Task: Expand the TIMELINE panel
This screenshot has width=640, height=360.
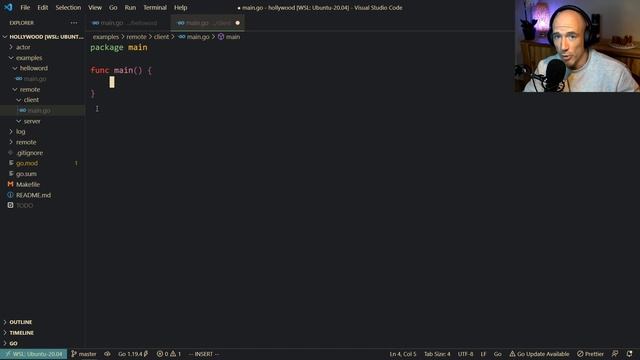Action: 43,333
